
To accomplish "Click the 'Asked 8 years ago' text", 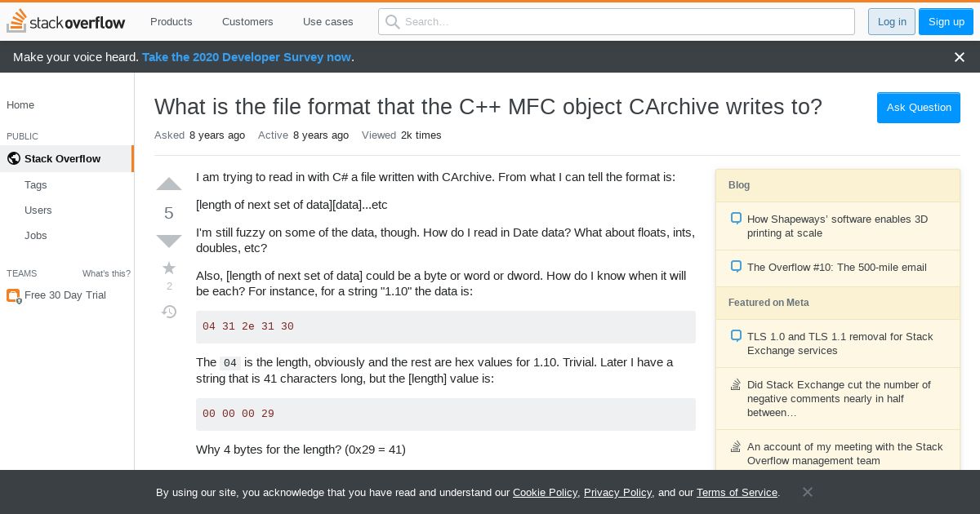I will tap(199, 135).
